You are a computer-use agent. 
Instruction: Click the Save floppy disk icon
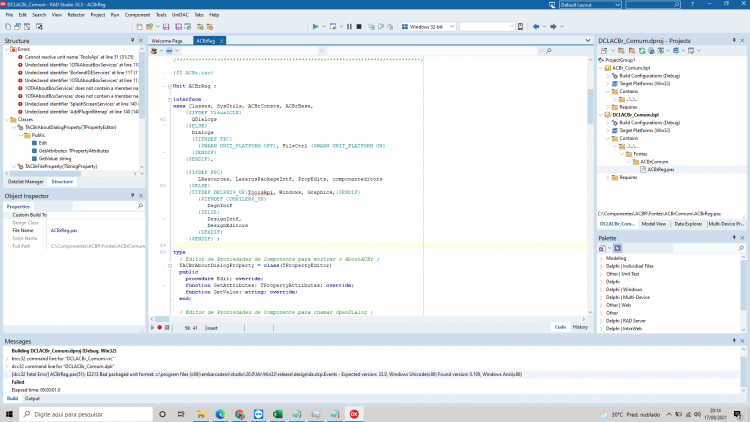(x=166, y=27)
